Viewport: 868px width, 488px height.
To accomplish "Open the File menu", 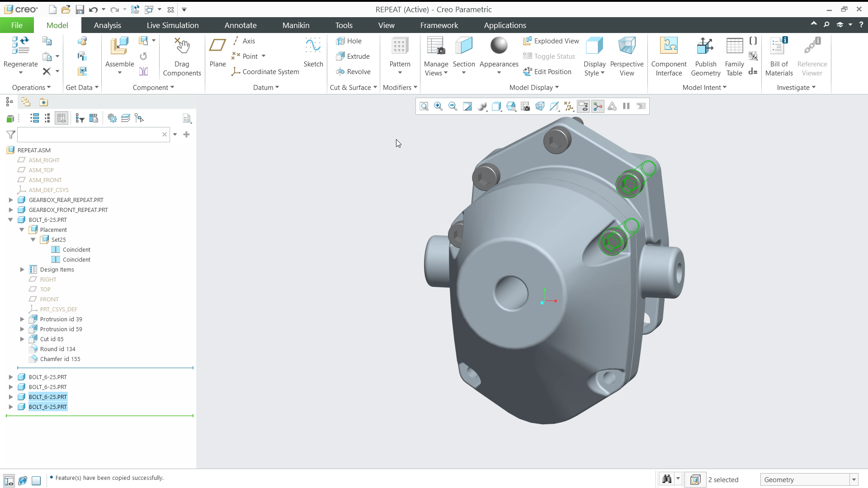I will click(x=17, y=25).
